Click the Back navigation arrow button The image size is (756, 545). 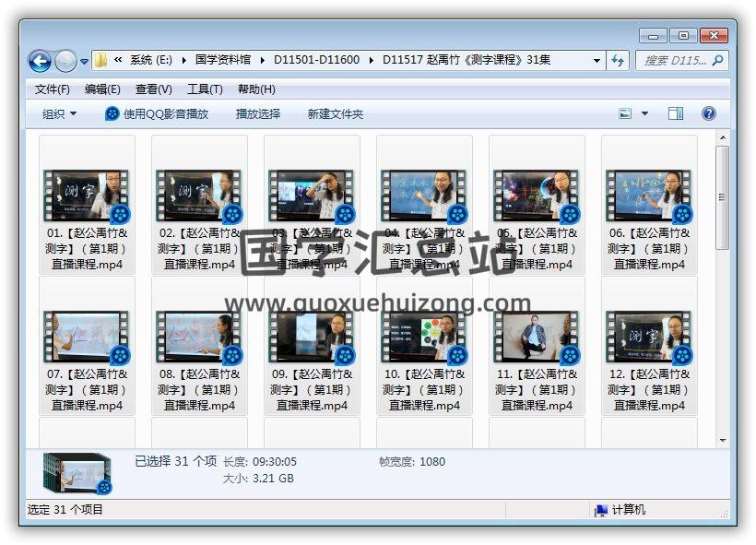coord(40,61)
